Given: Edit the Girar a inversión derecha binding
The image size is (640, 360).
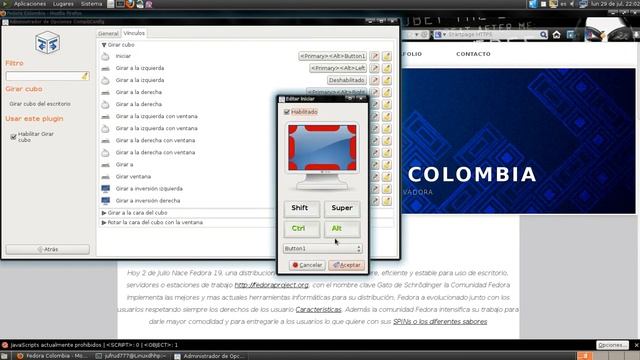Looking at the screenshot, I should 375,200.
